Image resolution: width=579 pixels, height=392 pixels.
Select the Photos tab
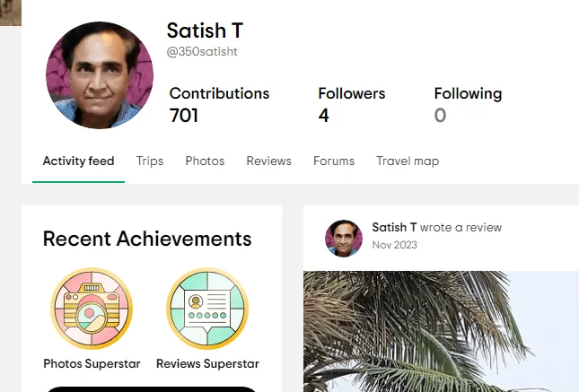pyautogui.click(x=205, y=161)
